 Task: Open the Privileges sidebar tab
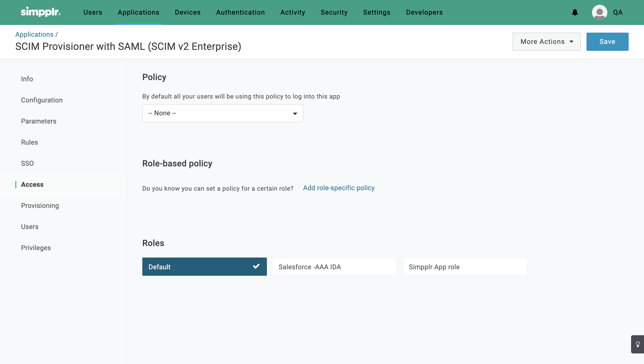36,248
